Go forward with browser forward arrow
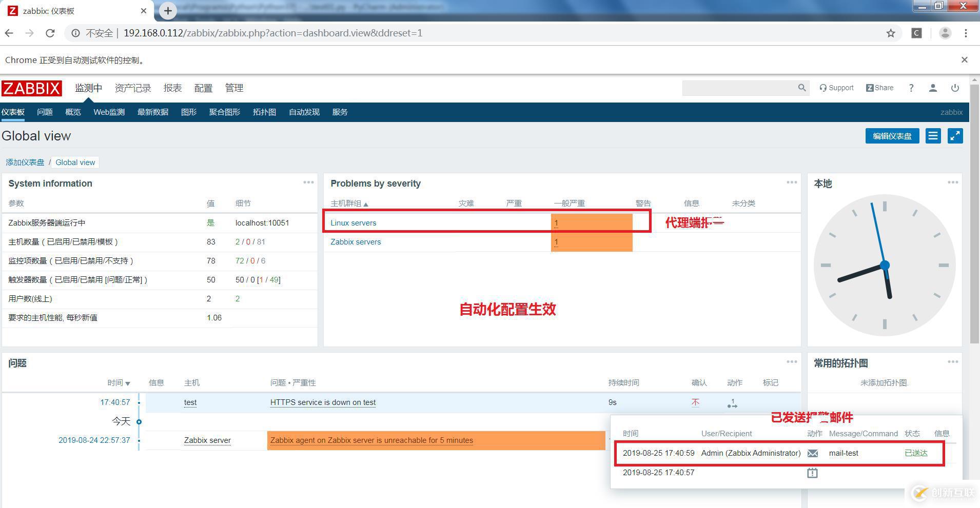The image size is (980, 508). click(29, 33)
